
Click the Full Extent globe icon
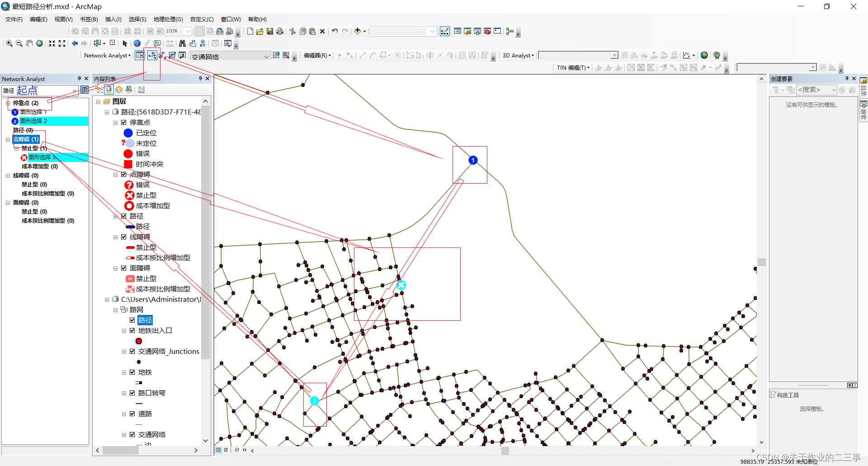pyautogui.click(x=40, y=43)
